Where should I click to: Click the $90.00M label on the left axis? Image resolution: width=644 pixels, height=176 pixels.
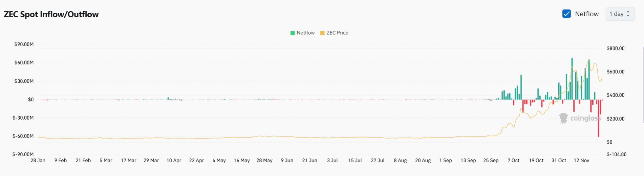click(24, 44)
